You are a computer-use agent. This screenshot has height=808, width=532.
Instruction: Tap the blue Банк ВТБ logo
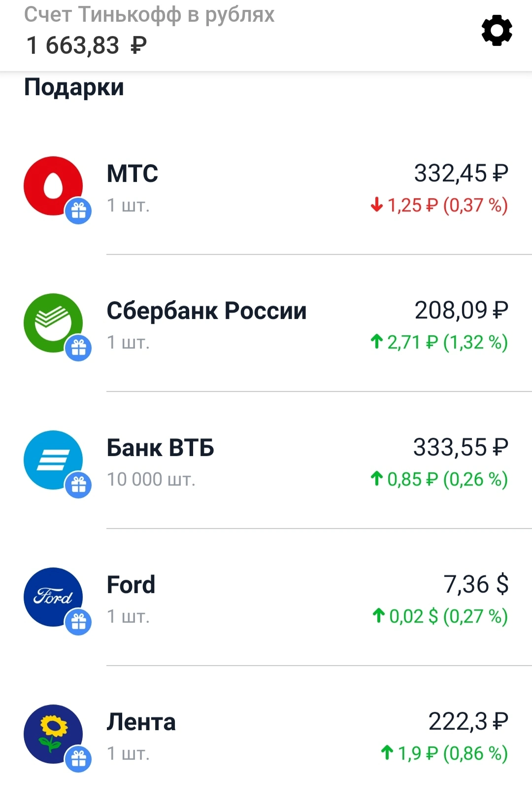[53, 460]
